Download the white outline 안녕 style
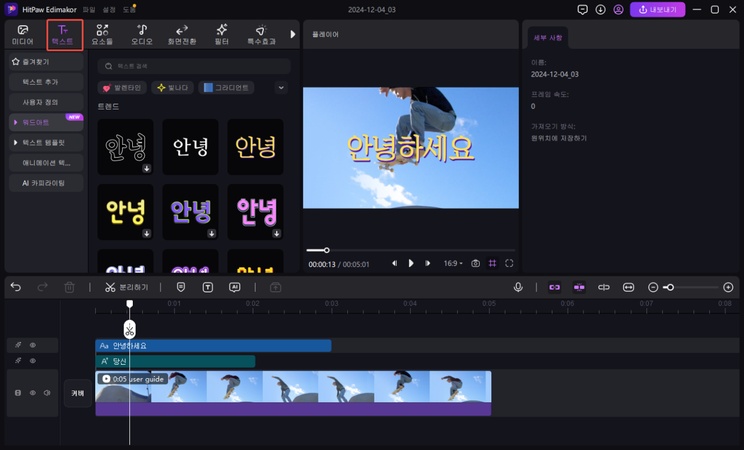 [x=147, y=169]
